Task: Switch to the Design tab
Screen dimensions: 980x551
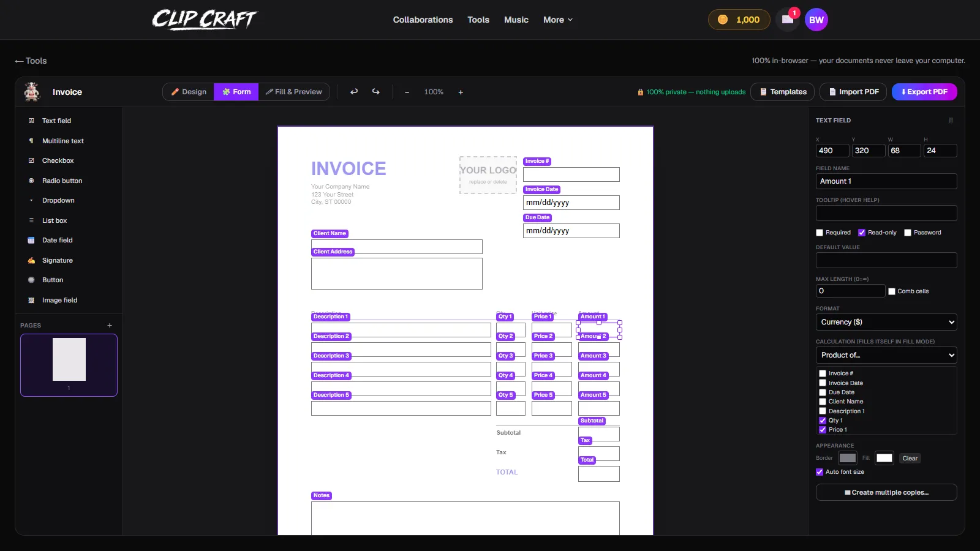Action: coord(189,92)
